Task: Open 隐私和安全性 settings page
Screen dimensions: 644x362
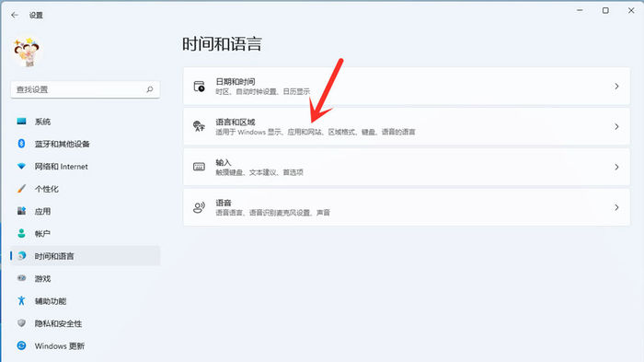Action: [x=85, y=323]
